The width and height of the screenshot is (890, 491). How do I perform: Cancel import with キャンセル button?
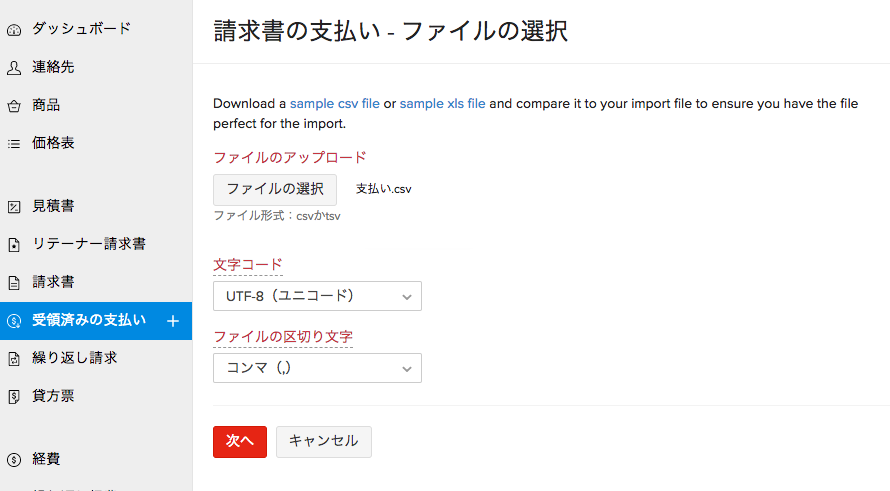323,441
